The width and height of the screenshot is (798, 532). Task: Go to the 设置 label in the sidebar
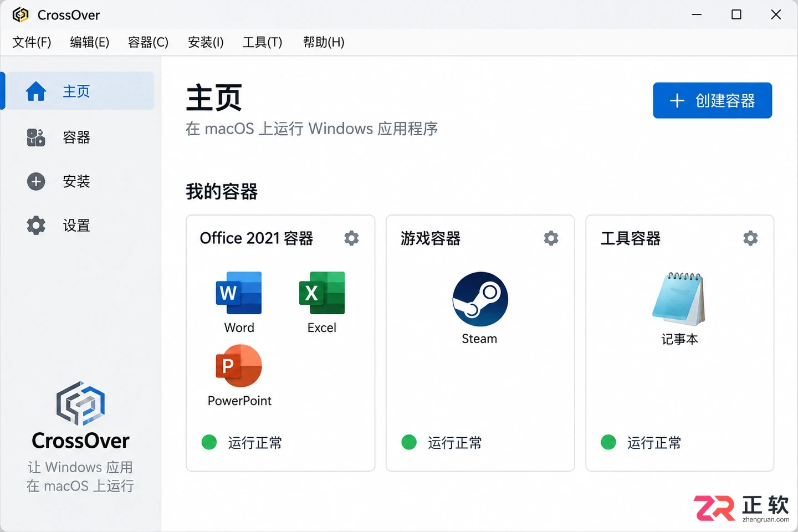pyautogui.click(x=76, y=226)
